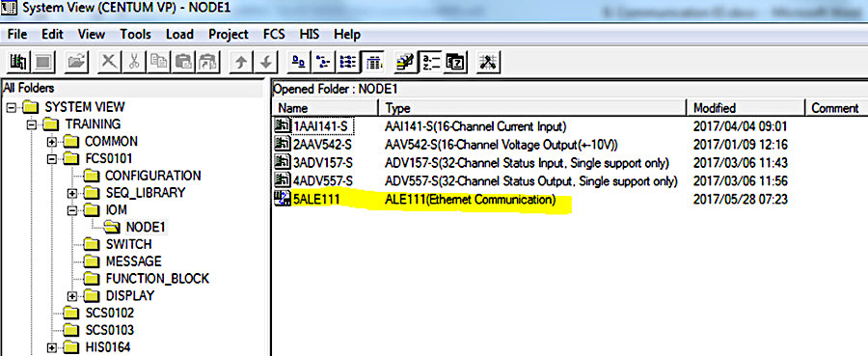Click the help question-mark toolbar icon

[x=455, y=62]
